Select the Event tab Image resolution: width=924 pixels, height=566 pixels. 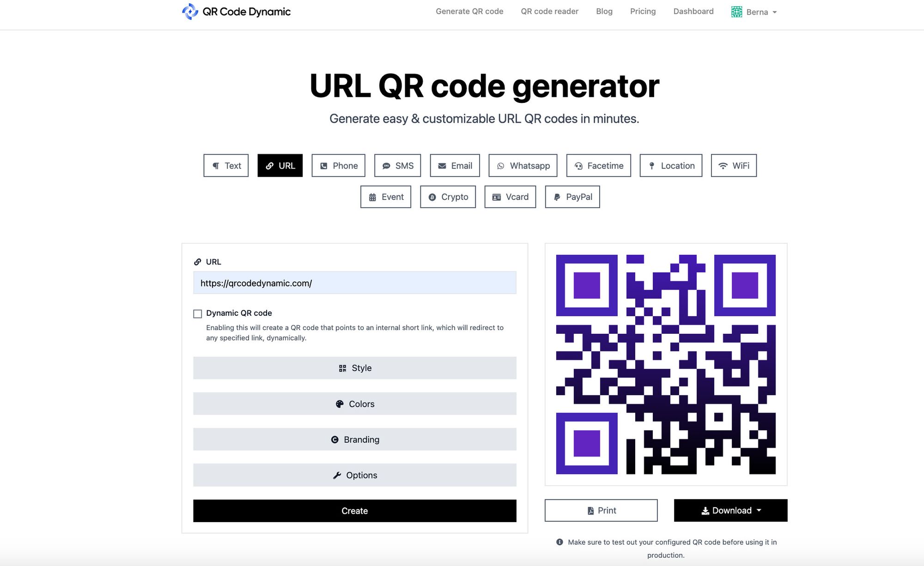pos(386,197)
